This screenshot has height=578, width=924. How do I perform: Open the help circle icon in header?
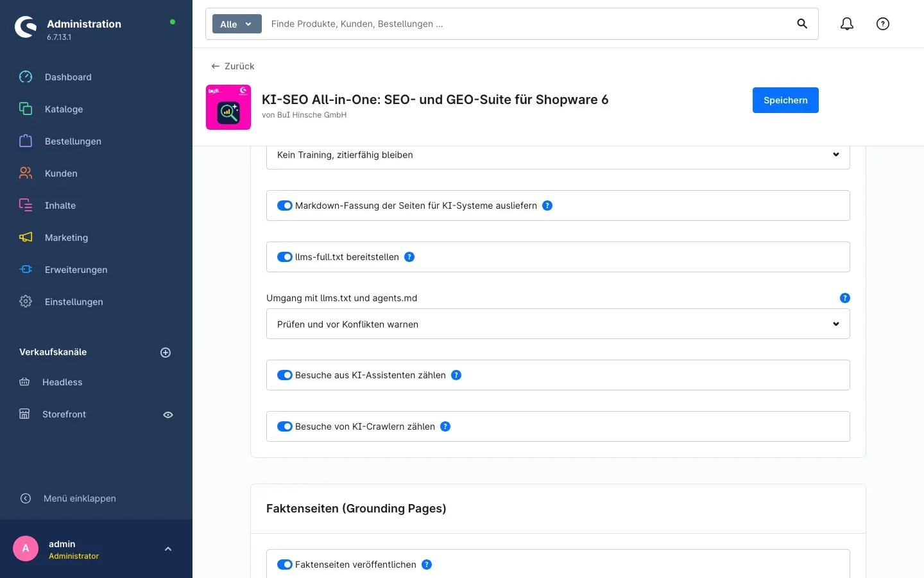pyautogui.click(x=883, y=24)
